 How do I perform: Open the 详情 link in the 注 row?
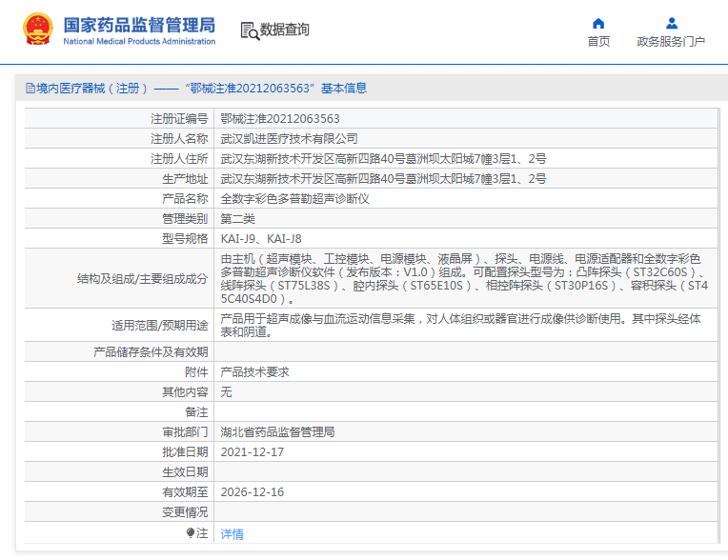pyautogui.click(x=232, y=534)
